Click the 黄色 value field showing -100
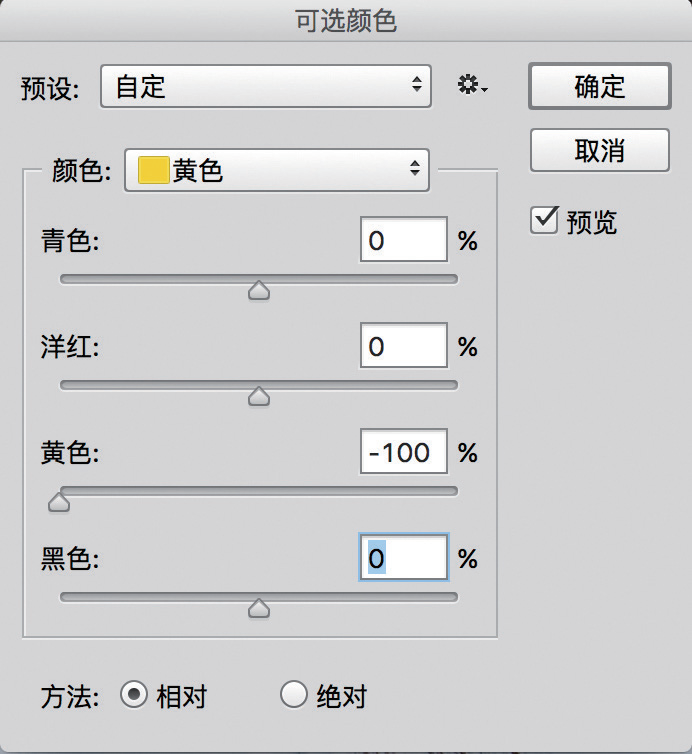Screen dimensions: 692x754 (403, 453)
